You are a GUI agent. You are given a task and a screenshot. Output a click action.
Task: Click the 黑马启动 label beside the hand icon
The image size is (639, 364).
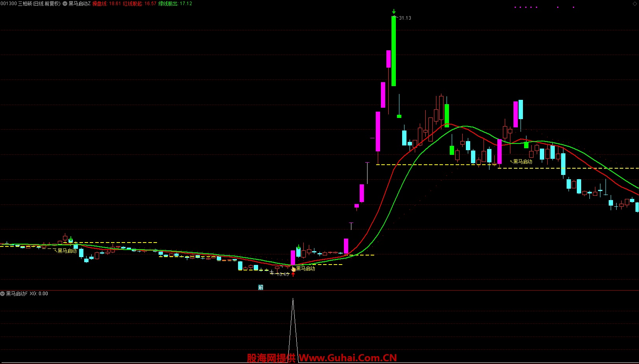point(306,268)
